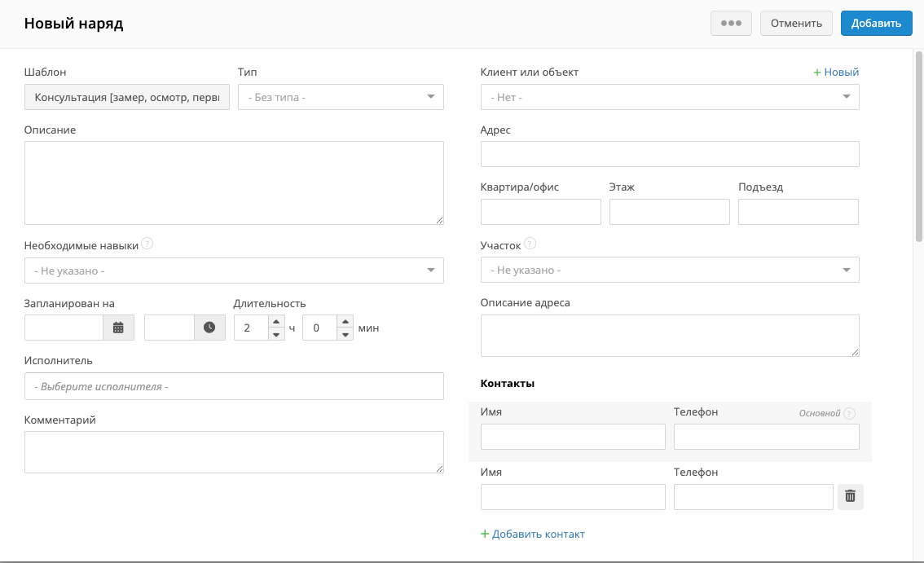Decrease minutes duration with down arrow
Screen dimensions: 924x563
click(x=345, y=334)
